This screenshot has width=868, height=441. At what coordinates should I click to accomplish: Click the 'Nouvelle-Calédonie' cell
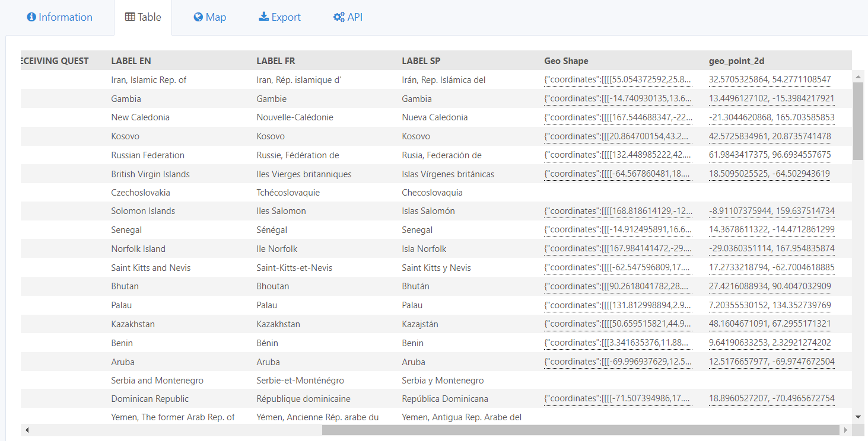[295, 117]
